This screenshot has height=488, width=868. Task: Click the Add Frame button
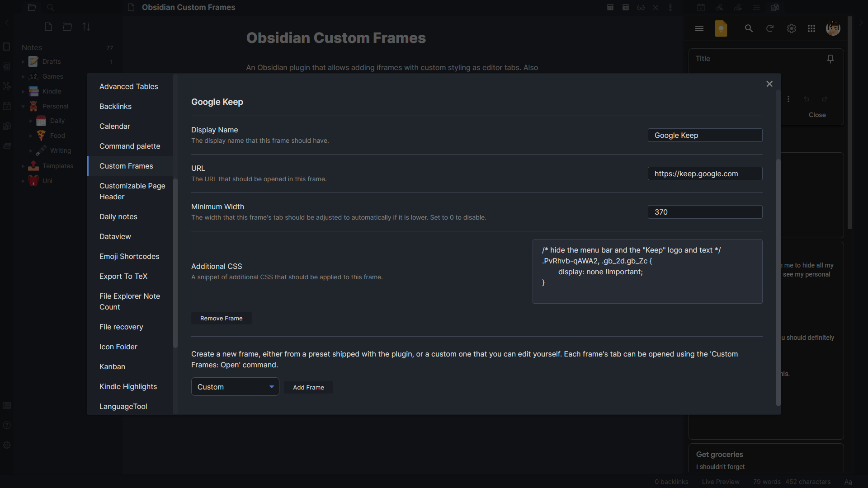pos(308,387)
